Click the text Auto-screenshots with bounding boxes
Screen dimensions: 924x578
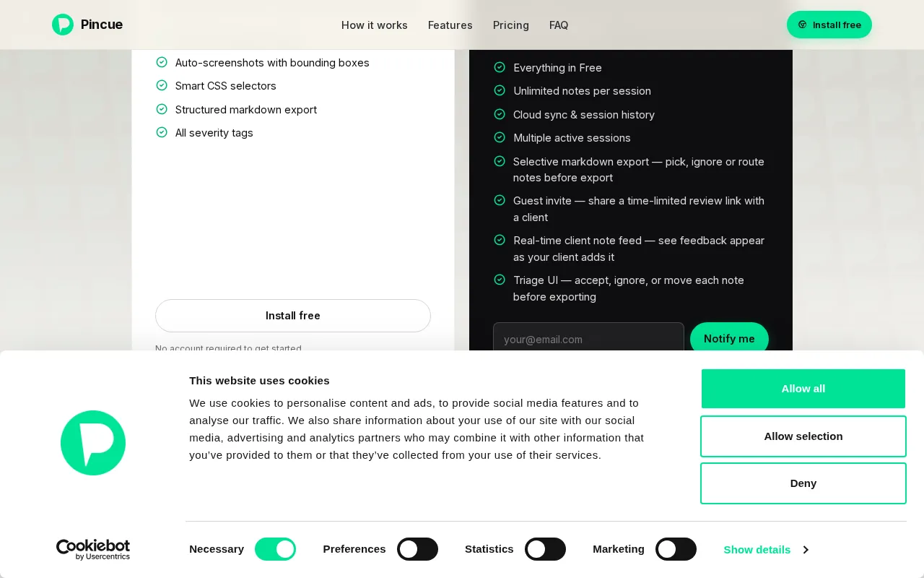tap(272, 63)
